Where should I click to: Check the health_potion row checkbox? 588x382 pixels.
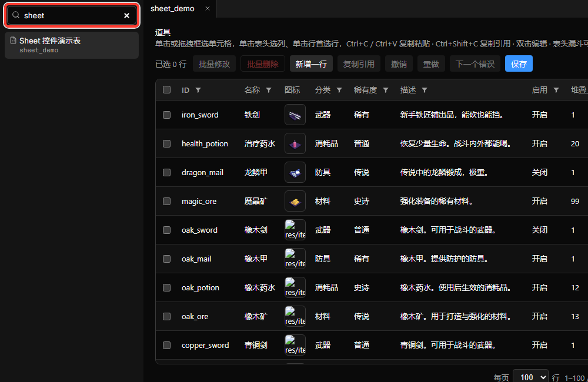pos(166,143)
